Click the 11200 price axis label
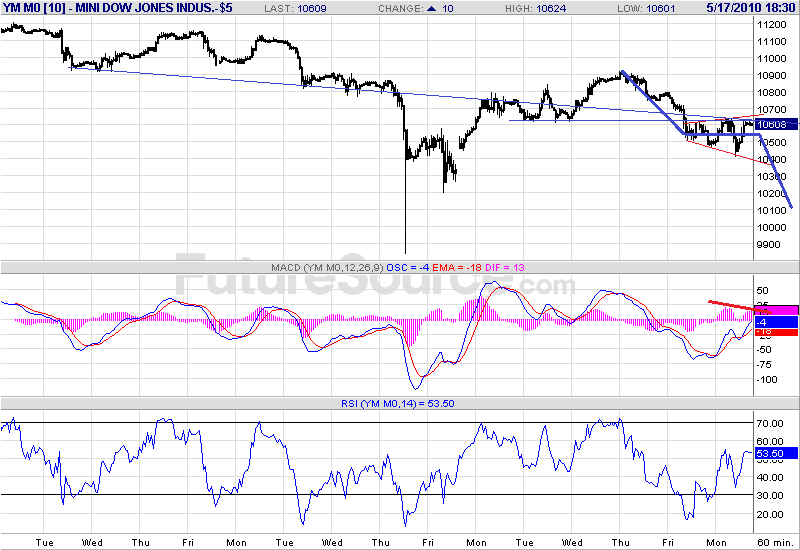This screenshot has width=800, height=550. 772,24
